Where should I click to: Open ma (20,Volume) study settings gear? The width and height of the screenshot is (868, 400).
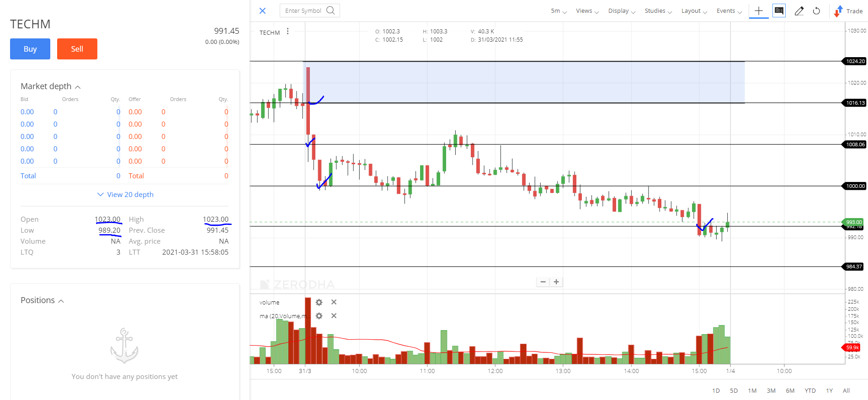[319, 316]
